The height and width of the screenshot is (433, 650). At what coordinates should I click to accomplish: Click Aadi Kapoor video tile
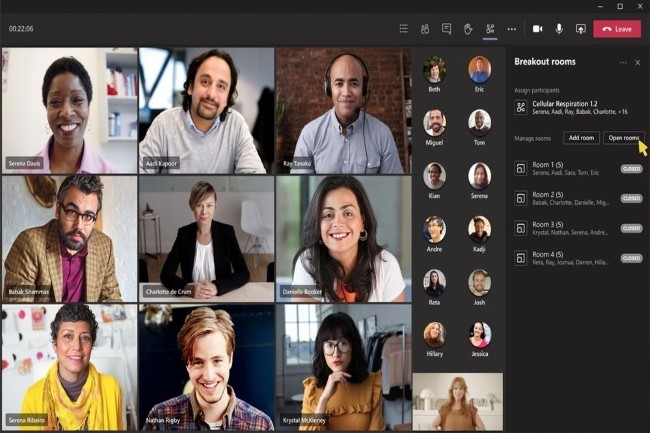pyautogui.click(x=206, y=110)
